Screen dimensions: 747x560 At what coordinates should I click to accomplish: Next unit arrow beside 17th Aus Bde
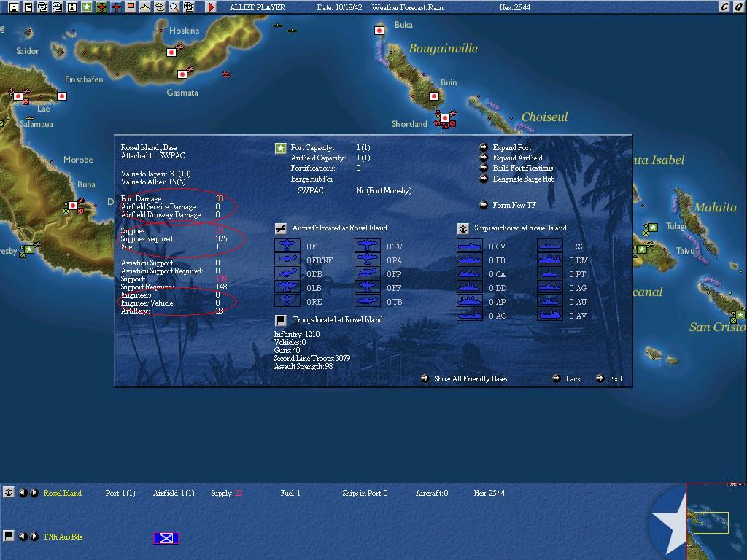34,537
